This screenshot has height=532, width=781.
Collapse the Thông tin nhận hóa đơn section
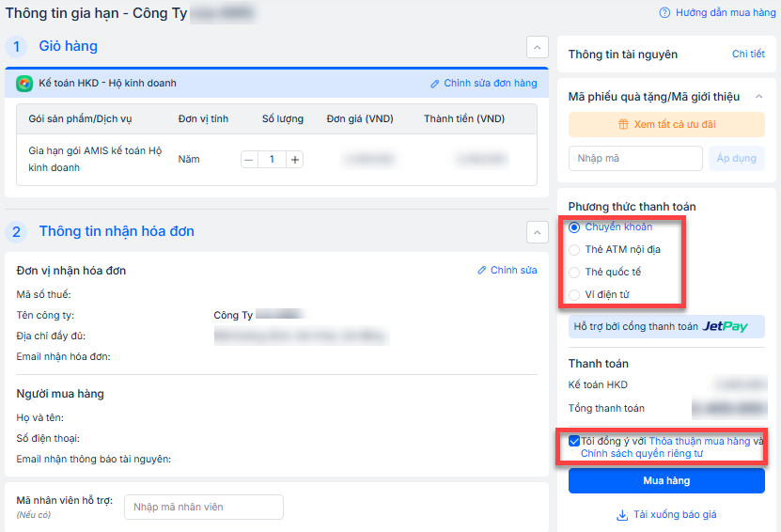[537, 232]
